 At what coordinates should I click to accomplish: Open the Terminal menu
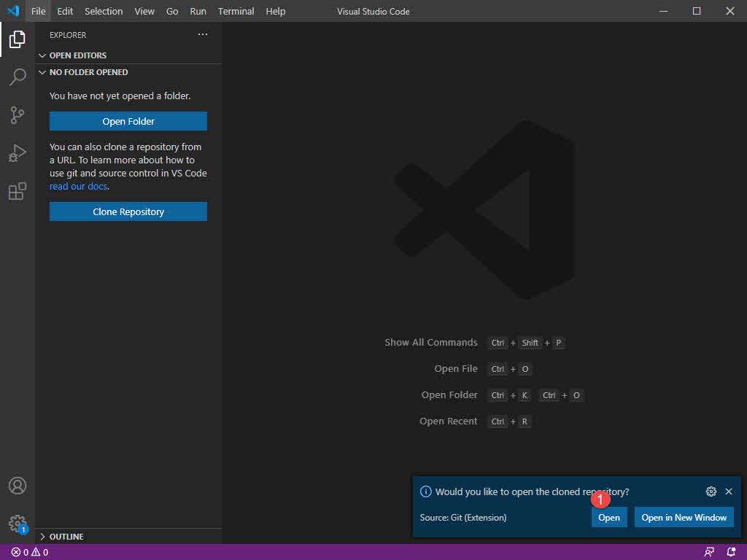click(235, 11)
